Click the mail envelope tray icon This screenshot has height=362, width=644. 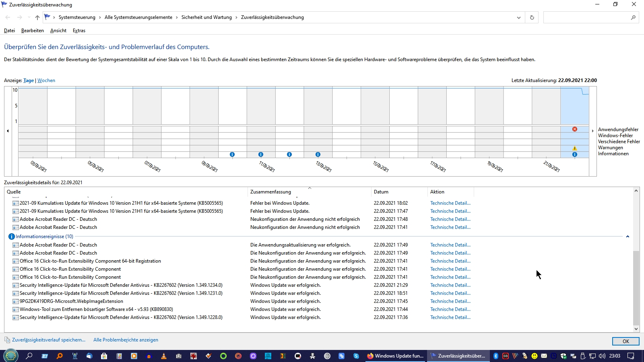(x=544, y=356)
